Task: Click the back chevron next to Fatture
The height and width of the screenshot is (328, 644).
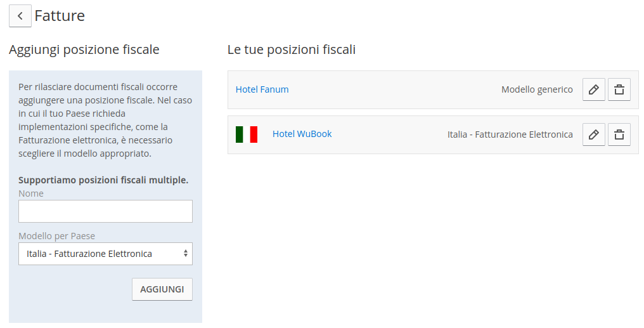Action: point(20,16)
